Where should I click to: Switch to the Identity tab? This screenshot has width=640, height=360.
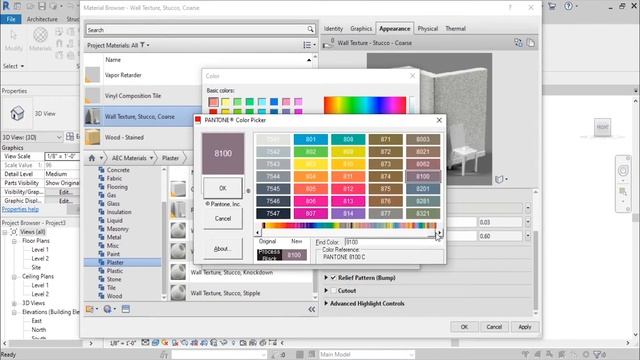(x=333, y=29)
